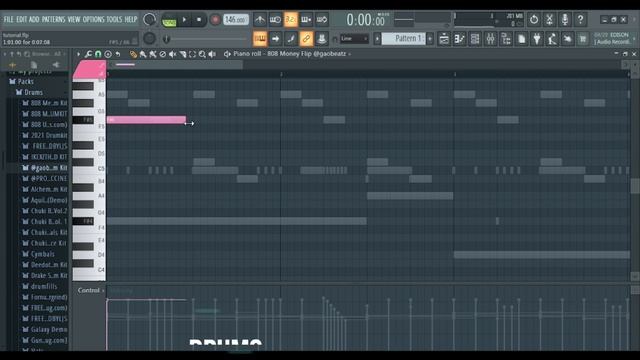Toggle loop recording button
The height and width of the screenshot is (360, 640).
tap(322, 20)
